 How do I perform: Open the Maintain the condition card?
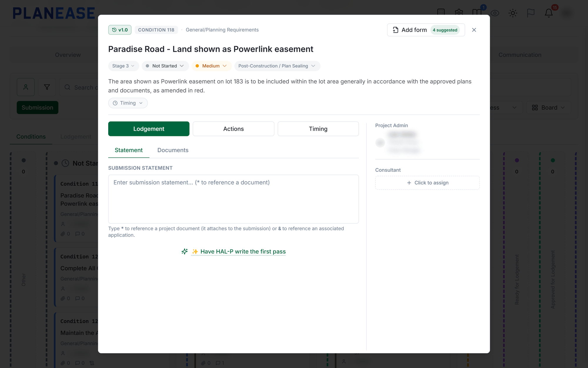point(77,340)
